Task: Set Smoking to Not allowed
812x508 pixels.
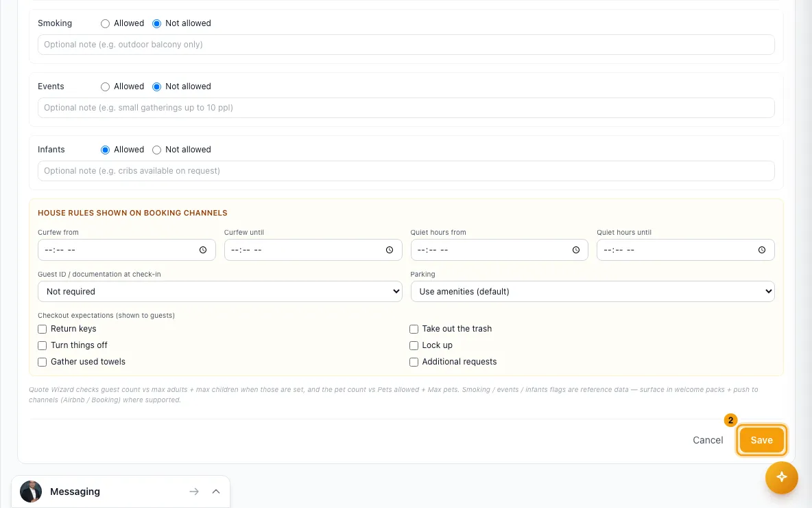Action: point(156,23)
